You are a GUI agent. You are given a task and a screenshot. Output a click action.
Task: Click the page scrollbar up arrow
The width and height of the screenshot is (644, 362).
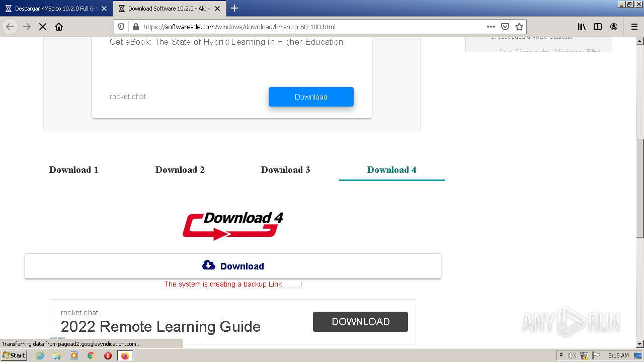tap(640, 41)
